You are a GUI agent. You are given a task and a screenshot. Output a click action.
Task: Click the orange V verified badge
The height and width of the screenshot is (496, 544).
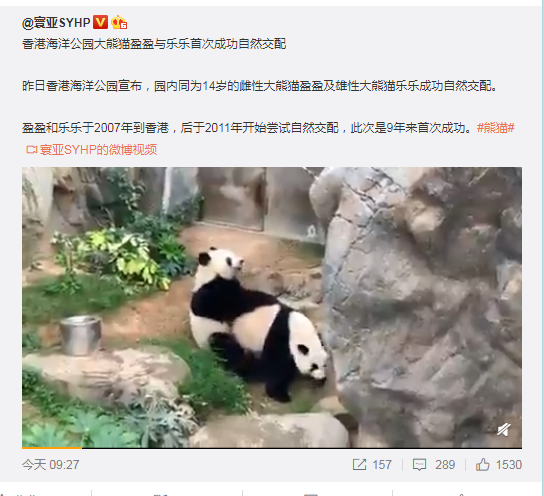[101, 23]
